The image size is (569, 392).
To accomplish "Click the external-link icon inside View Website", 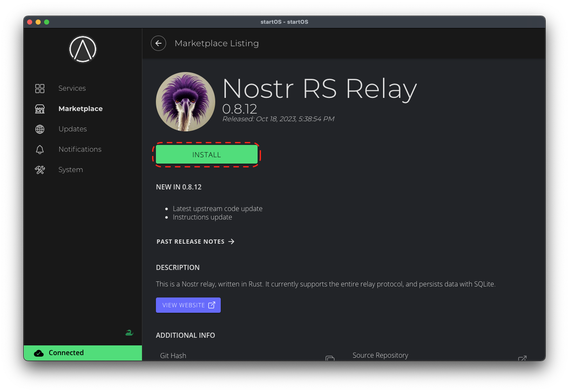I will pyautogui.click(x=212, y=305).
